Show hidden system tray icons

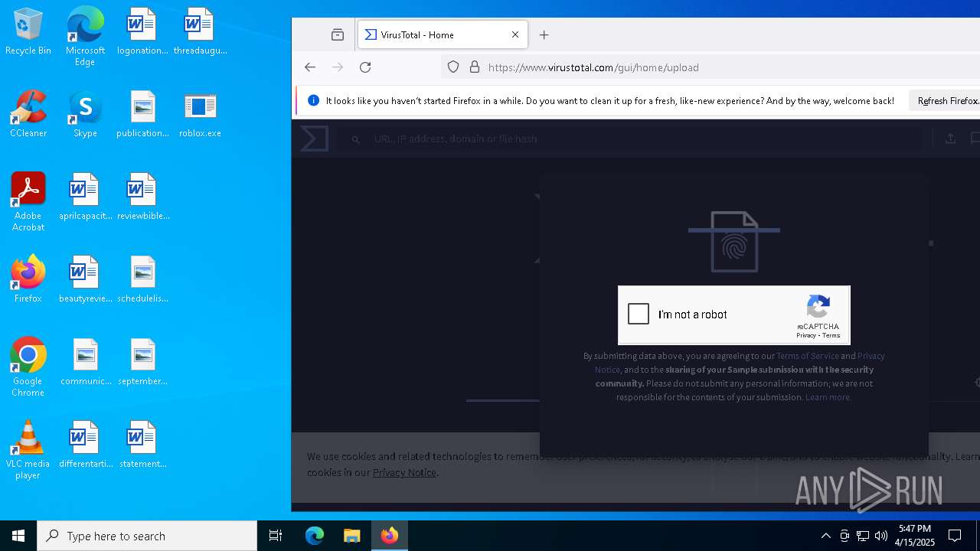click(825, 536)
